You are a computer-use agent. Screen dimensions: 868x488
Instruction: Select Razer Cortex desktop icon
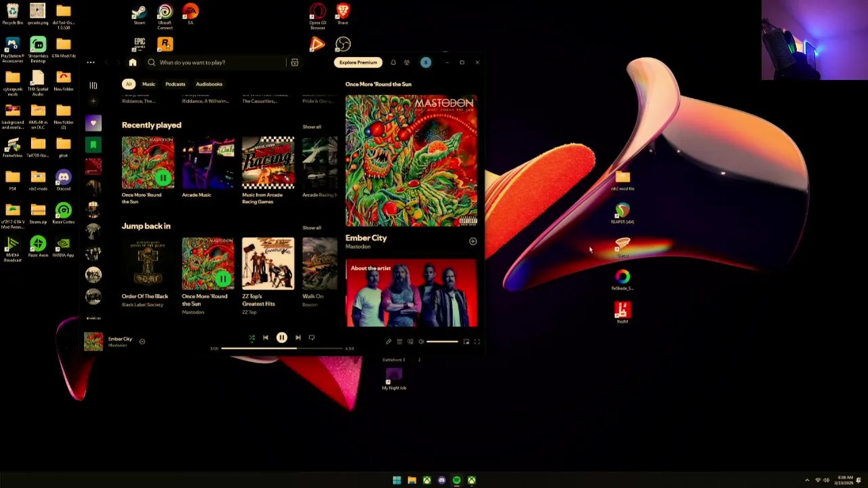(64, 214)
